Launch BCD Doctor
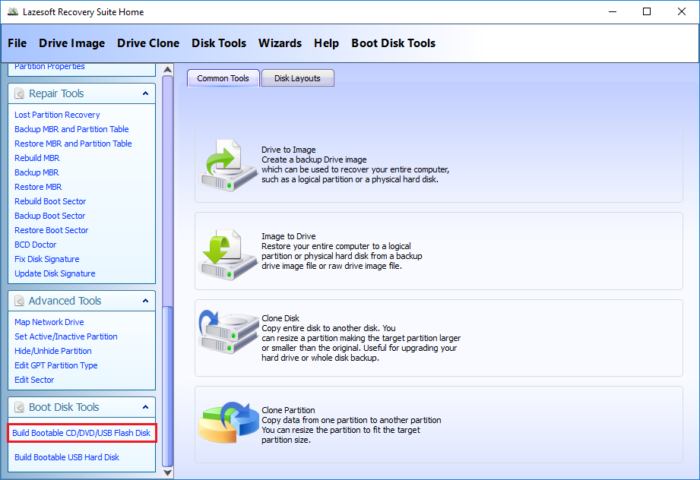Viewport: 700px width, 480px height. click(35, 245)
